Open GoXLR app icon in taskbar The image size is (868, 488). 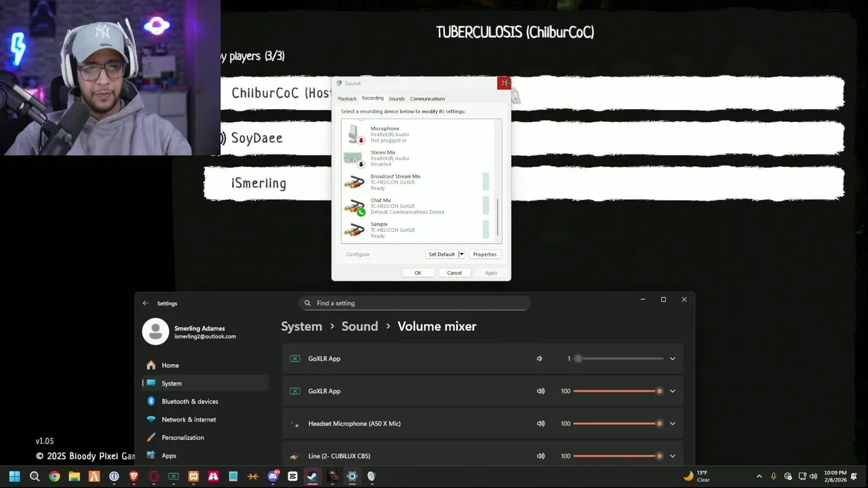point(174,476)
